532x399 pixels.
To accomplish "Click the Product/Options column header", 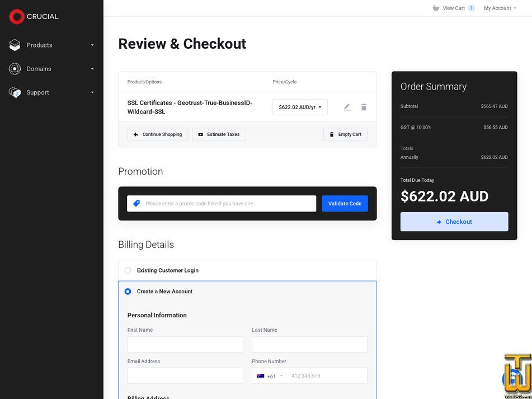I will coord(144,82).
